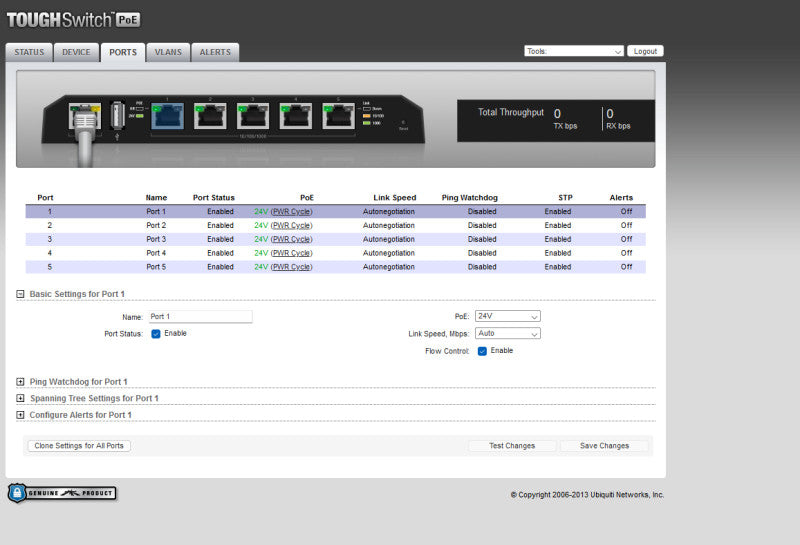Select the Port 3 table row name

156,239
